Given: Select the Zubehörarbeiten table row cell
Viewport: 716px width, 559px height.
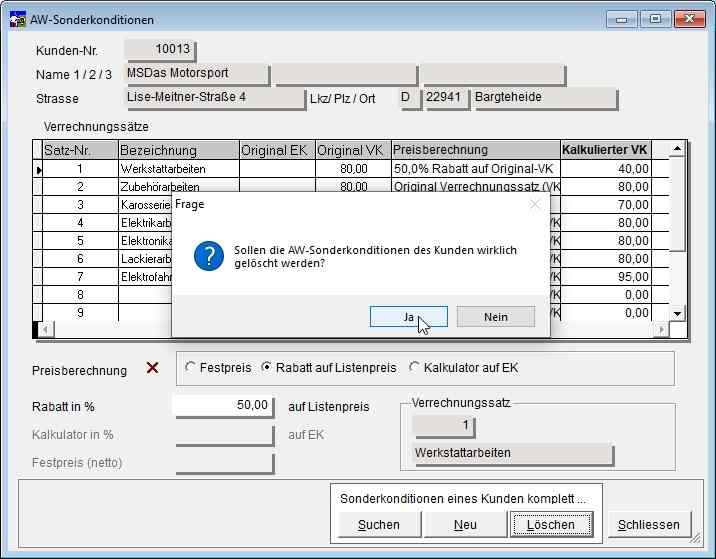Looking at the screenshot, I should click(x=179, y=186).
